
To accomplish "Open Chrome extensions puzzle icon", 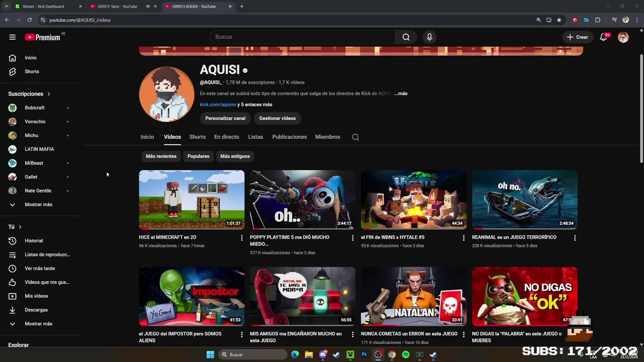I will (x=598, y=20).
